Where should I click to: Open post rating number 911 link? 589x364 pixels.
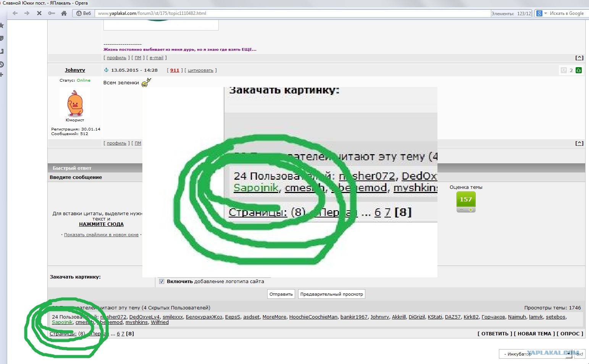[174, 70]
